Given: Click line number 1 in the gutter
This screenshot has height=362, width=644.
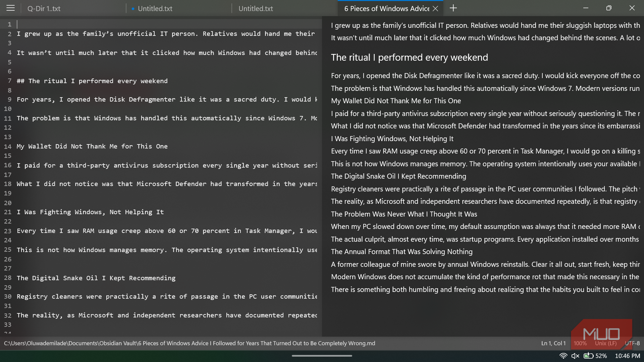Looking at the screenshot, I should [10, 24].
